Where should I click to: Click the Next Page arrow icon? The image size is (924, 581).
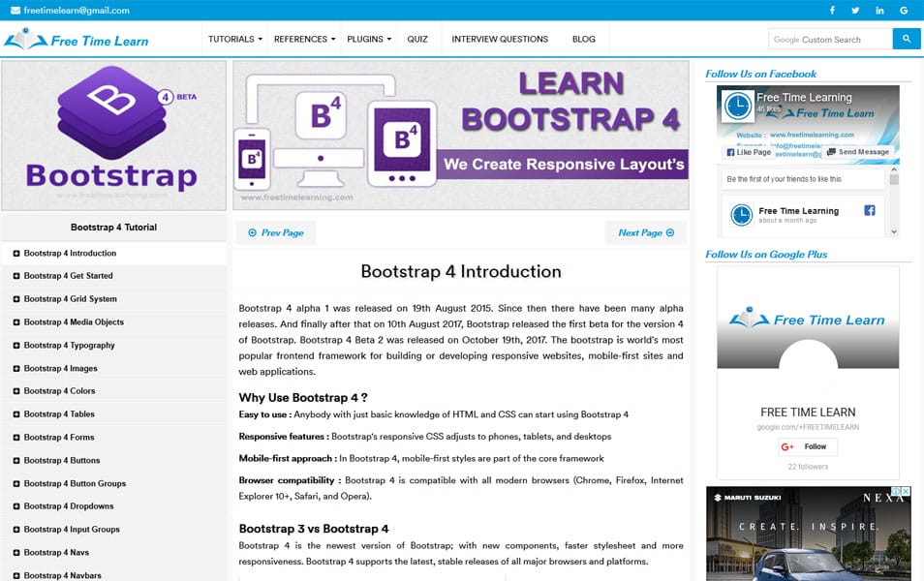(670, 232)
